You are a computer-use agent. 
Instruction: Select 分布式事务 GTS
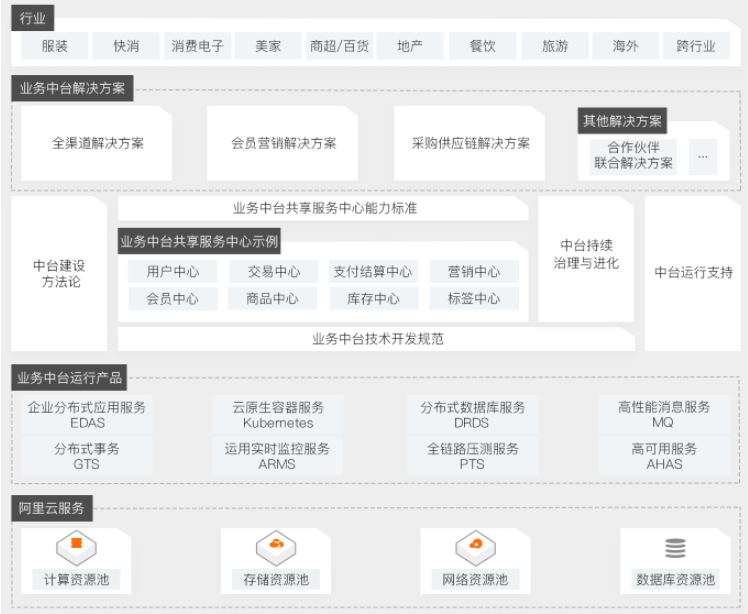click(x=87, y=456)
